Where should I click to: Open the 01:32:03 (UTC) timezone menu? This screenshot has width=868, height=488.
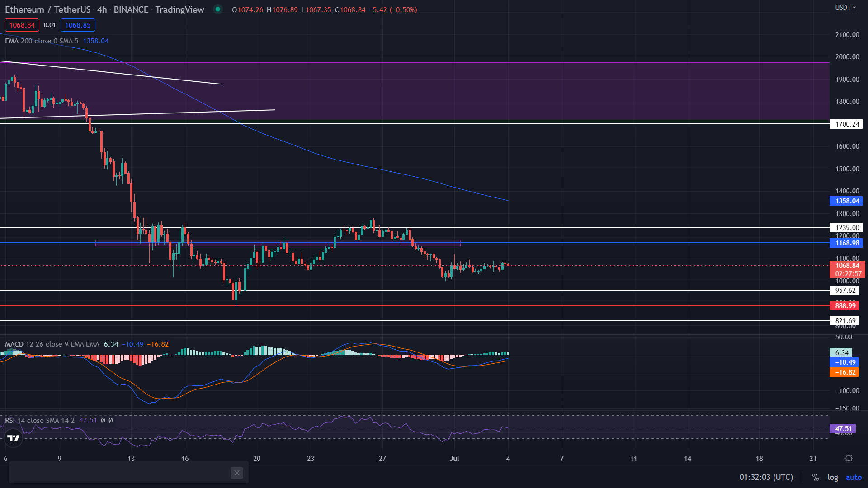point(766,477)
